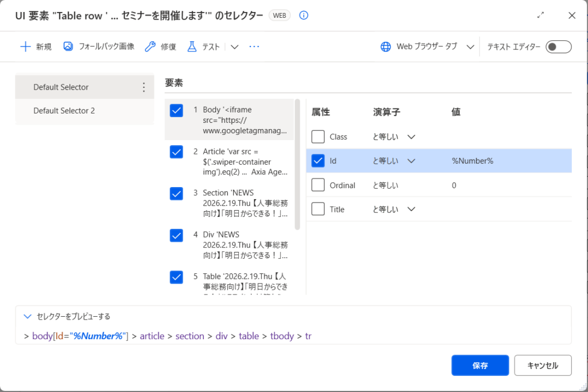Click the info icon next to WEB badge
This screenshot has width=588, height=392.
point(304,15)
